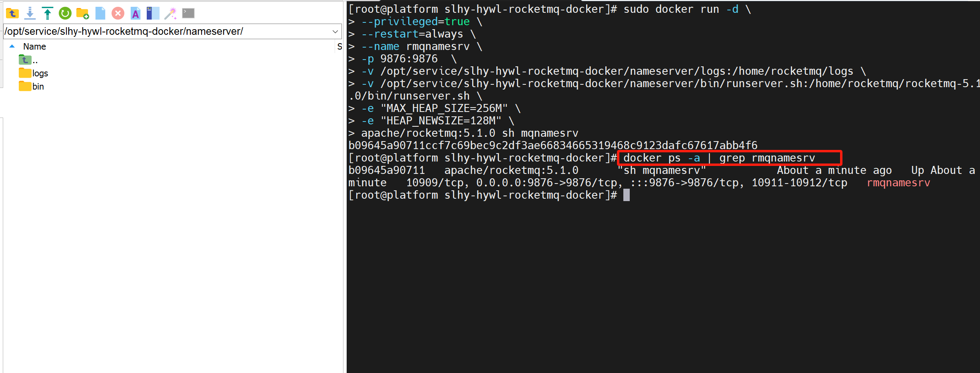
Task: Select the parent folder '..' entry
Action: pyautogui.click(x=28, y=60)
